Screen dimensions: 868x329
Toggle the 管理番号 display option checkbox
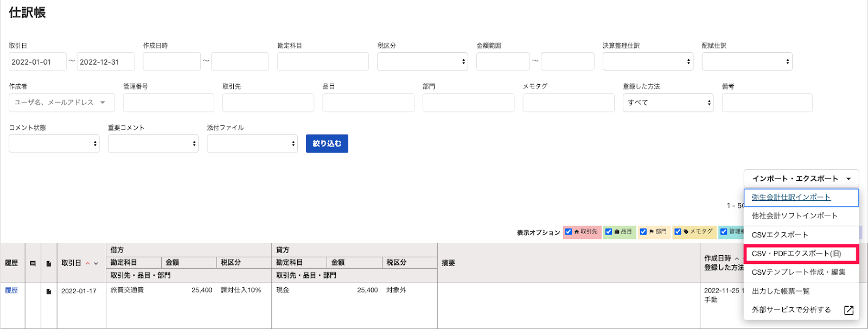[724, 232]
